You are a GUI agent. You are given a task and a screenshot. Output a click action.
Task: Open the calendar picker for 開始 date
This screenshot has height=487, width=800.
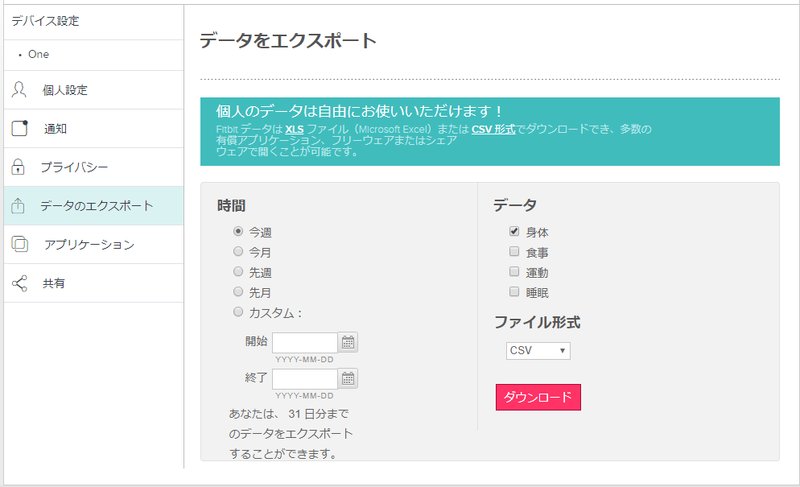pyautogui.click(x=348, y=342)
